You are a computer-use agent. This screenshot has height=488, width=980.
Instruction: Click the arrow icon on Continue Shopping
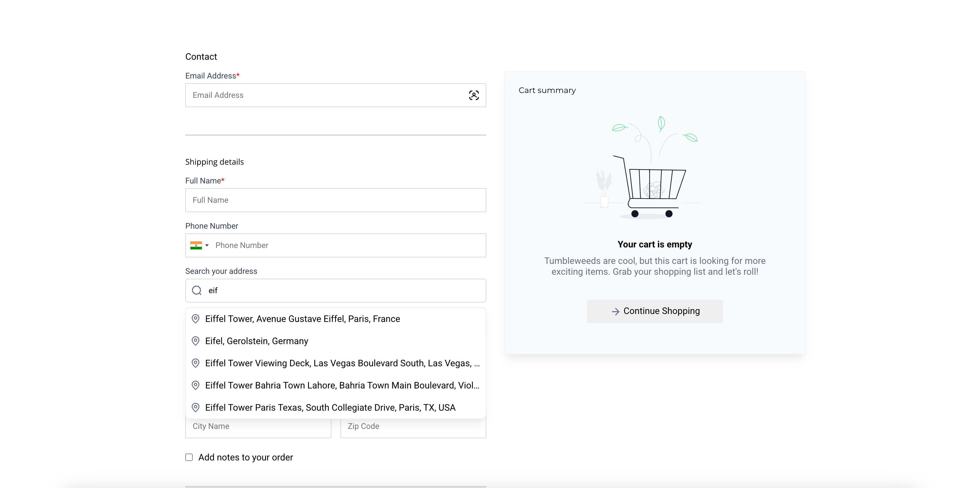(x=615, y=311)
